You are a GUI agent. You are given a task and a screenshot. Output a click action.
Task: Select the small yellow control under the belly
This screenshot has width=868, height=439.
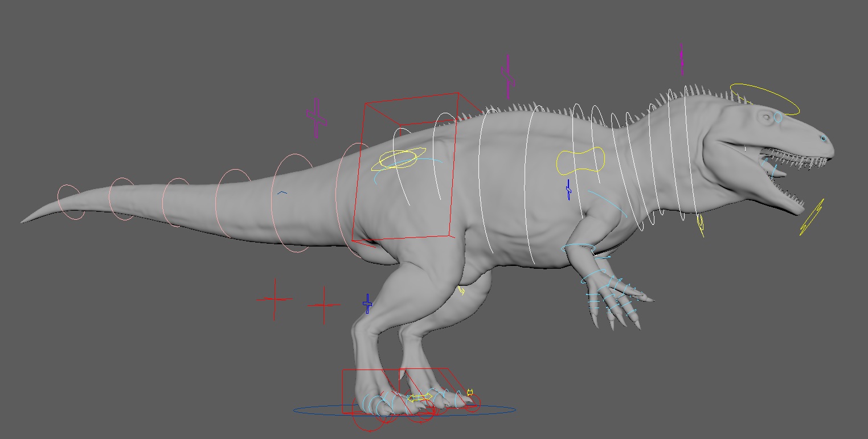coord(461,291)
